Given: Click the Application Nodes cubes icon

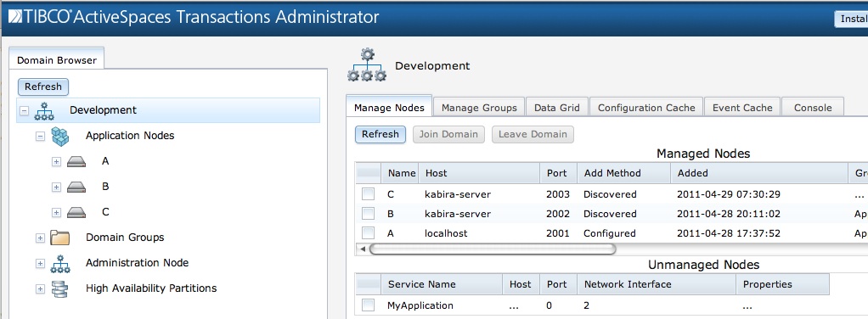Looking at the screenshot, I should coord(59,136).
